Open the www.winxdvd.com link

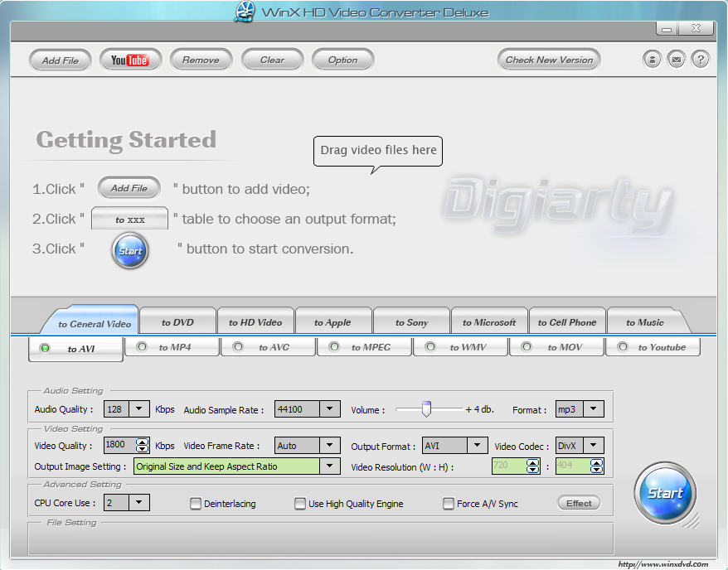point(663,564)
